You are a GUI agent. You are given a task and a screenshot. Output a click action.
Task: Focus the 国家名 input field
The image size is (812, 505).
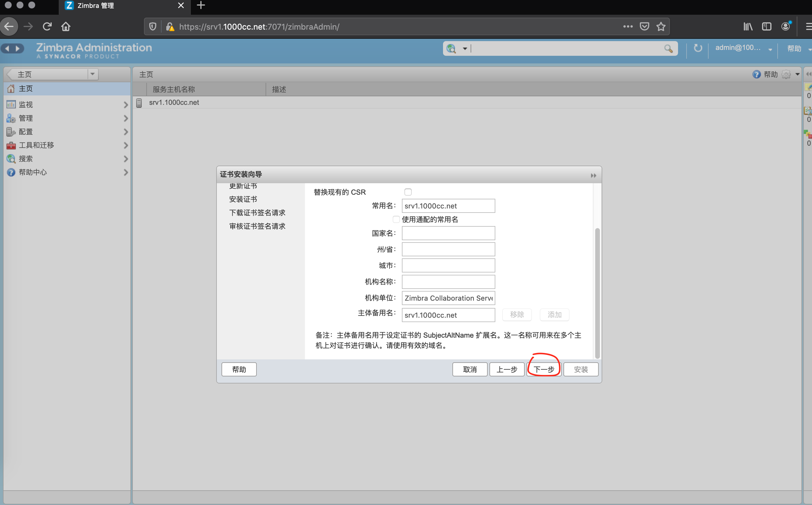tap(448, 233)
